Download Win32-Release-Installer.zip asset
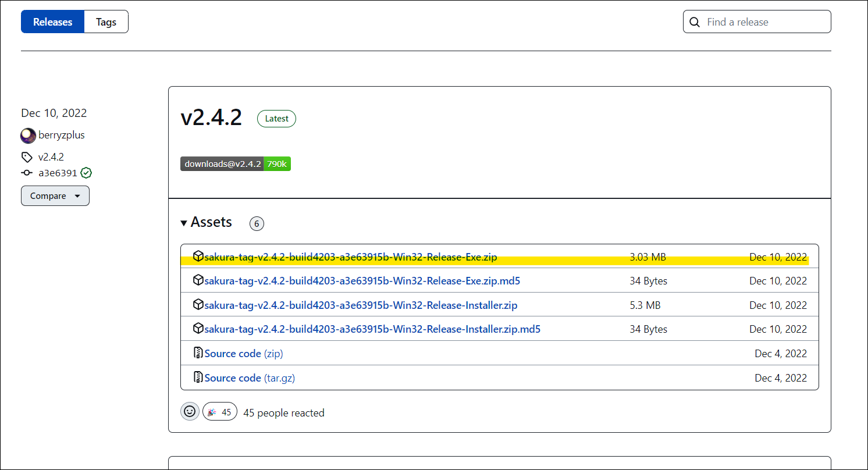 point(361,305)
